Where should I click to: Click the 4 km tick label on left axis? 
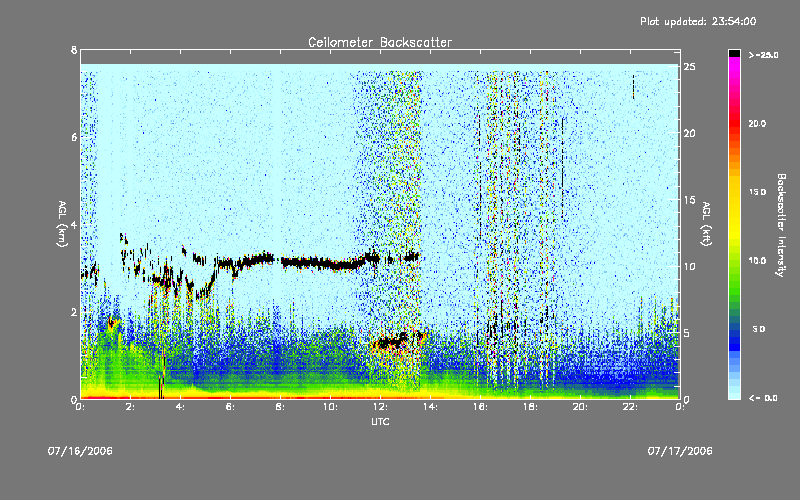[x=74, y=224]
